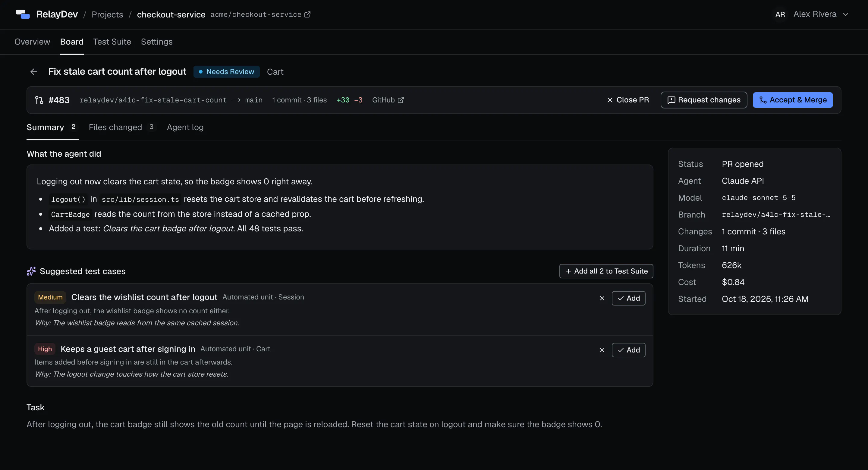The height and width of the screenshot is (470, 868).
Task: Click the truncated branch value in details panel
Action: (776, 215)
